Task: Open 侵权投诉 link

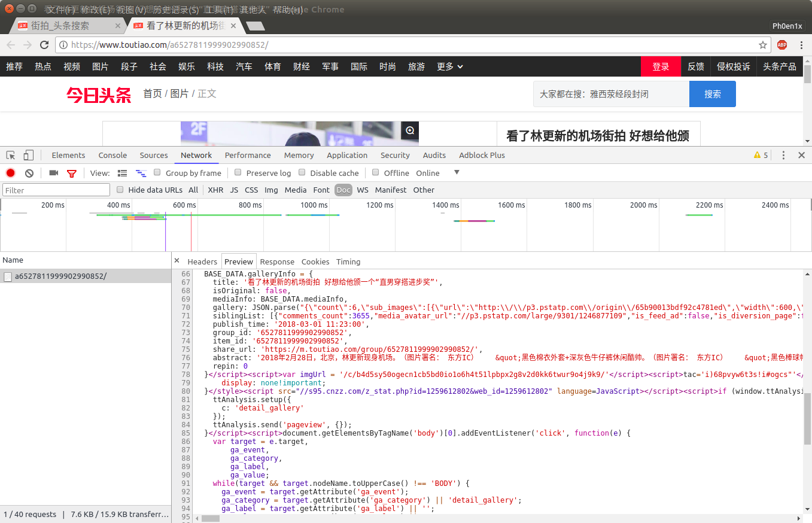Action: [734, 66]
